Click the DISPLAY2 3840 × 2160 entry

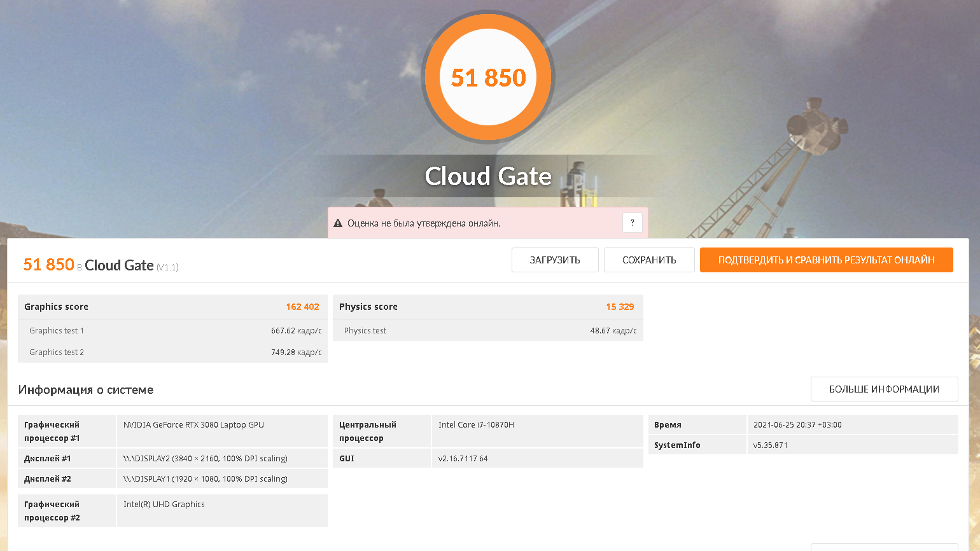pyautogui.click(x=206, y=458)
